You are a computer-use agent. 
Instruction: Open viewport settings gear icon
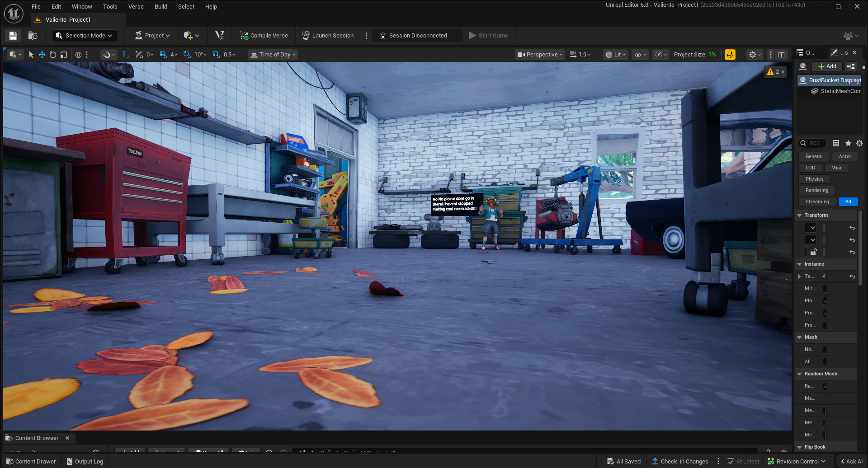tap(755, 55)
